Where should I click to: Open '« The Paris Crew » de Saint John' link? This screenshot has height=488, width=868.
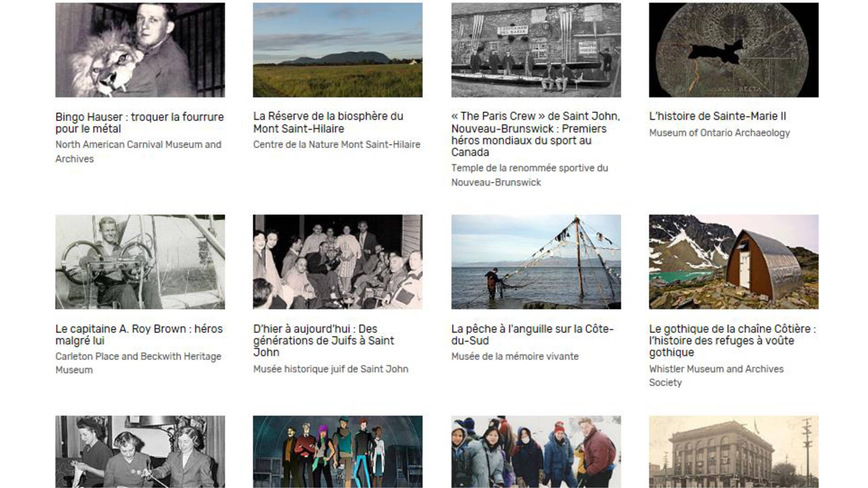click(x=535, y=134)
